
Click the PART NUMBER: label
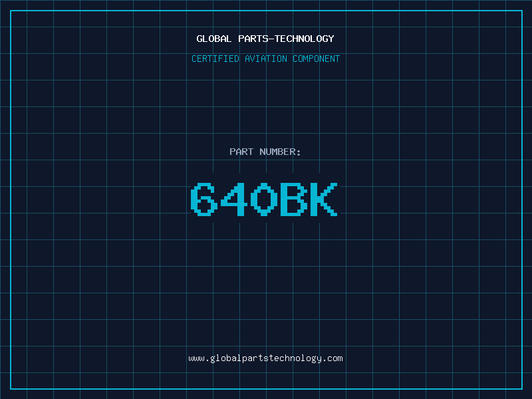click(265, 152)
